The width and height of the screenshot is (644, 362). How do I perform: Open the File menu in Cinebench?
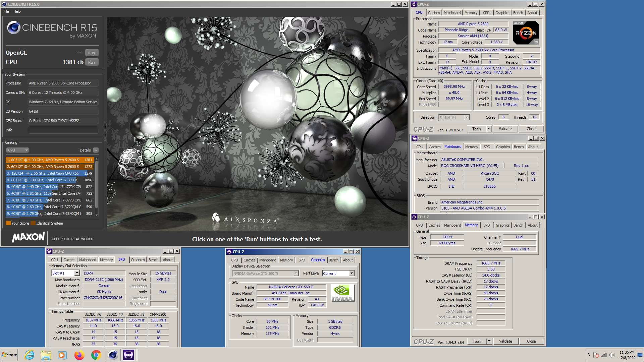pos(6,11)
